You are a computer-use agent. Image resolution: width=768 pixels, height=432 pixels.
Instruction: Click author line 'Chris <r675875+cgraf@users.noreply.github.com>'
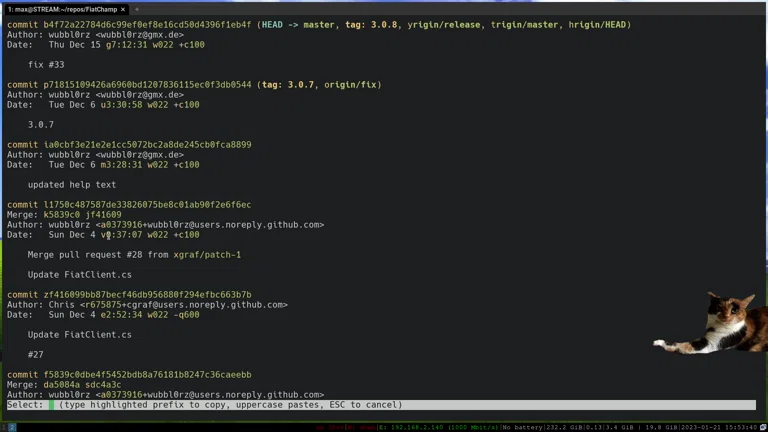(x=147, y=305)
